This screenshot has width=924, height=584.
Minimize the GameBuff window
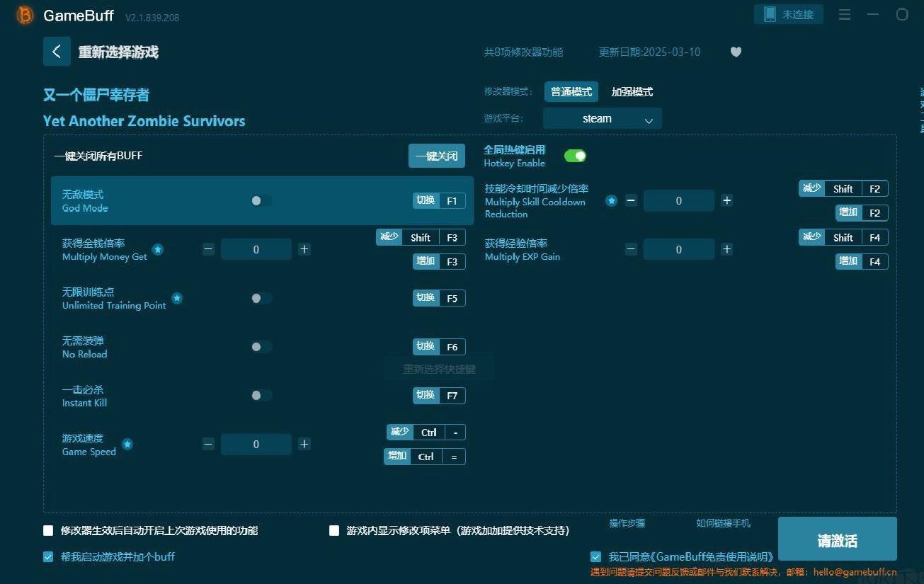874,14
